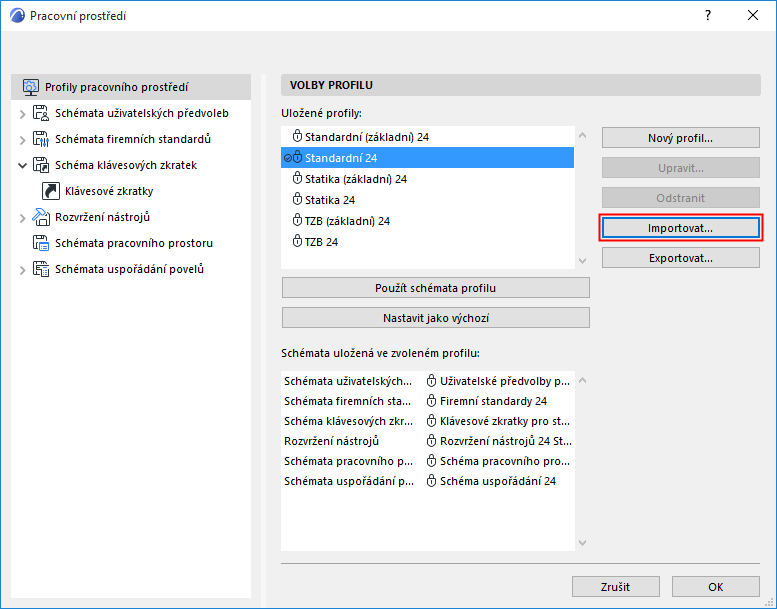This screenshot has height=609, width=777.
Task: Click lock icon beside Schéma uspořádání 24
Action: (x=432, y=481)
